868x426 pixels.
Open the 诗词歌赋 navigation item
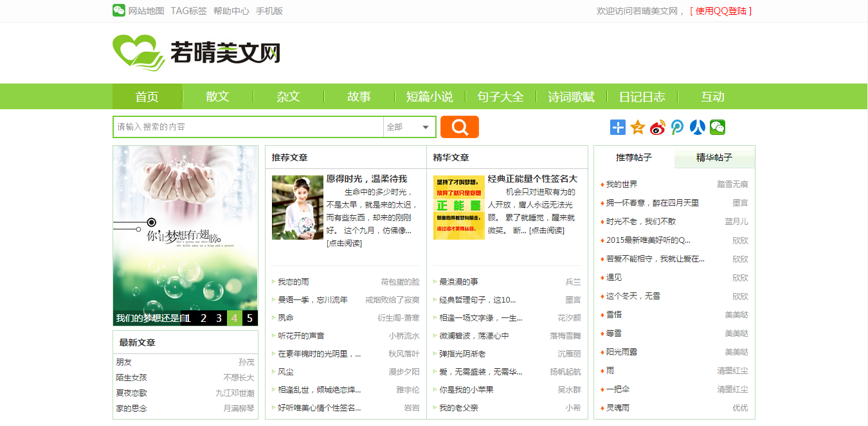click(572, 96)
